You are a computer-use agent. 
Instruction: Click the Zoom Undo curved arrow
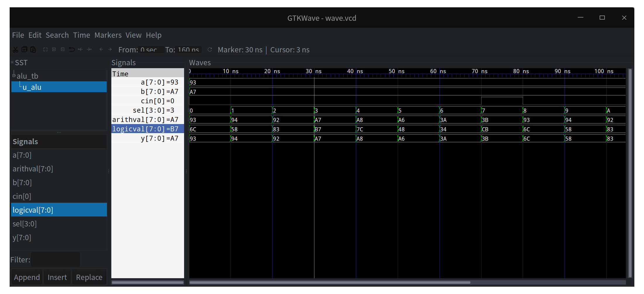(72, 50)
